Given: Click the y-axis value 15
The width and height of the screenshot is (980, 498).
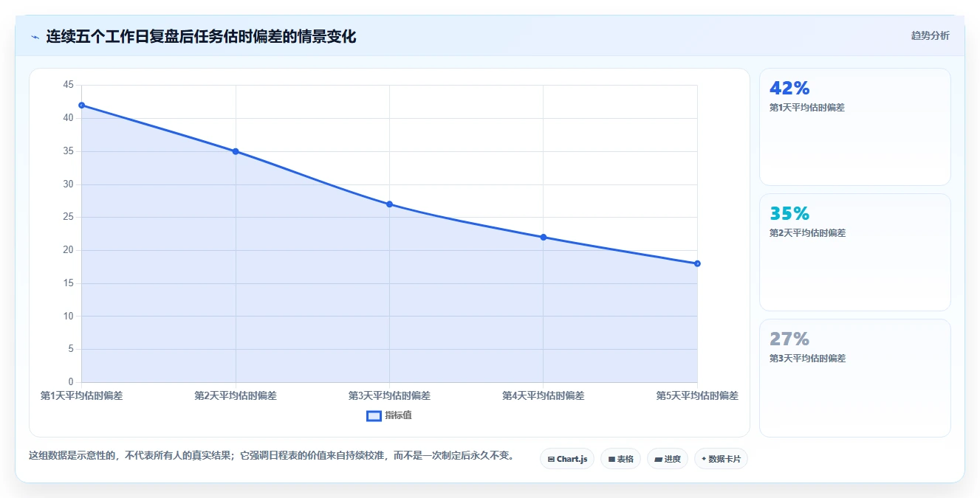Looking at the screenshot, I should 68,283.
